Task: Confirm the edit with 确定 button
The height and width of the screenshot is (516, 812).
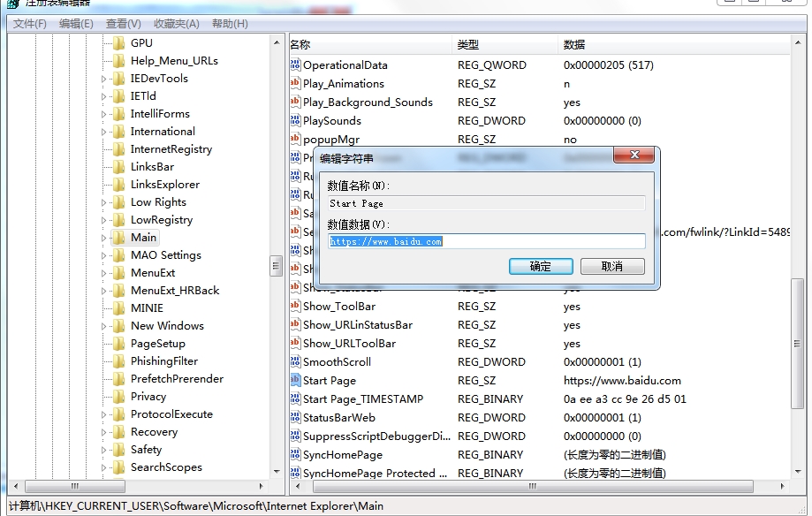Action: click(x=541, y=266)
